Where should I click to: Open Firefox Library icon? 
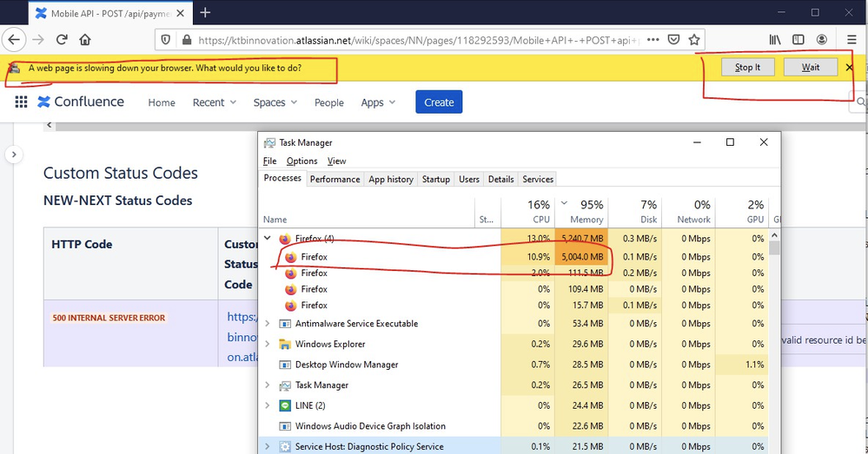775,40
